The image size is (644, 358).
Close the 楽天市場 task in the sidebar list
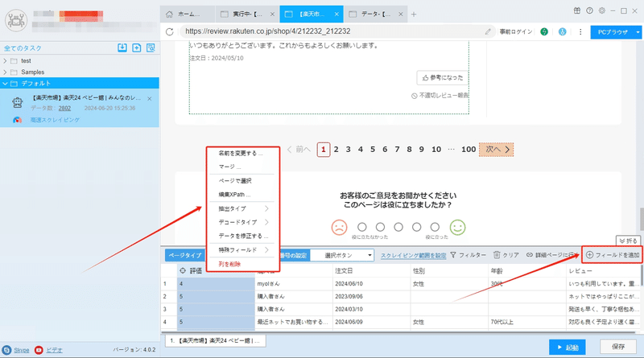pos(150,98)
